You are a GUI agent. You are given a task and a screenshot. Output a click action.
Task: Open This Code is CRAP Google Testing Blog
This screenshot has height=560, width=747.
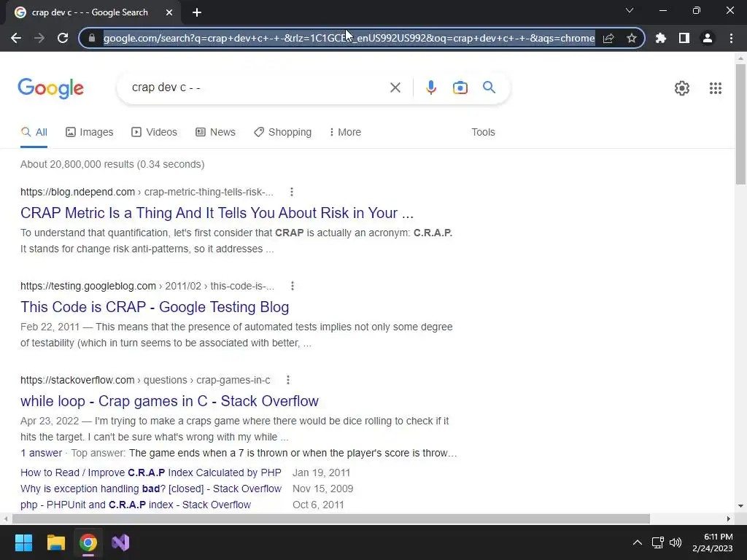pyautogui.click(x=155, y=307)
